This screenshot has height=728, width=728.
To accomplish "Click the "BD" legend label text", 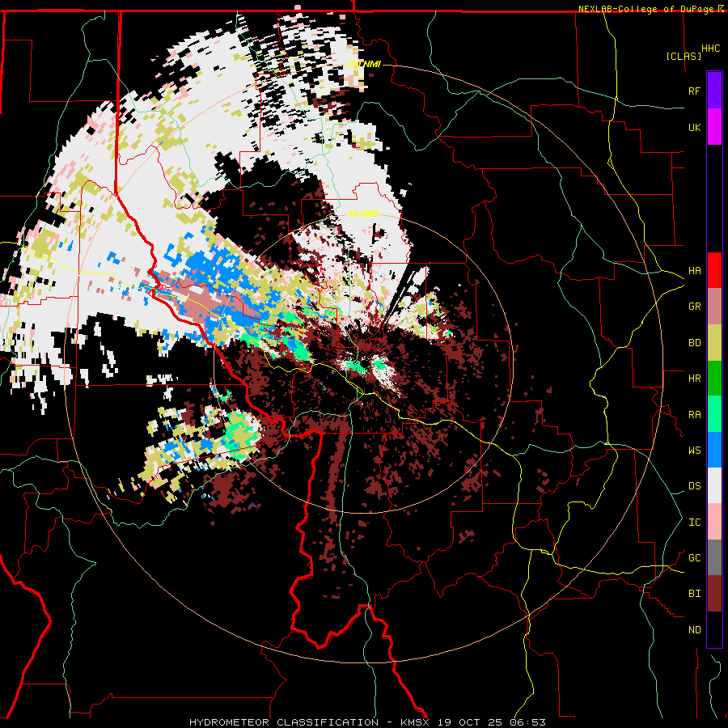I will click(x=694, y=343).
